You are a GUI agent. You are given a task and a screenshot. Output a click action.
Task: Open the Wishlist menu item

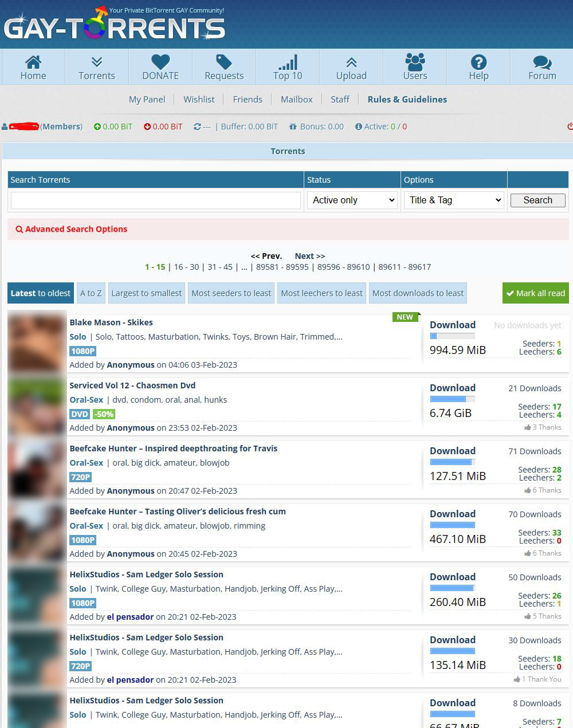point(199,99)
